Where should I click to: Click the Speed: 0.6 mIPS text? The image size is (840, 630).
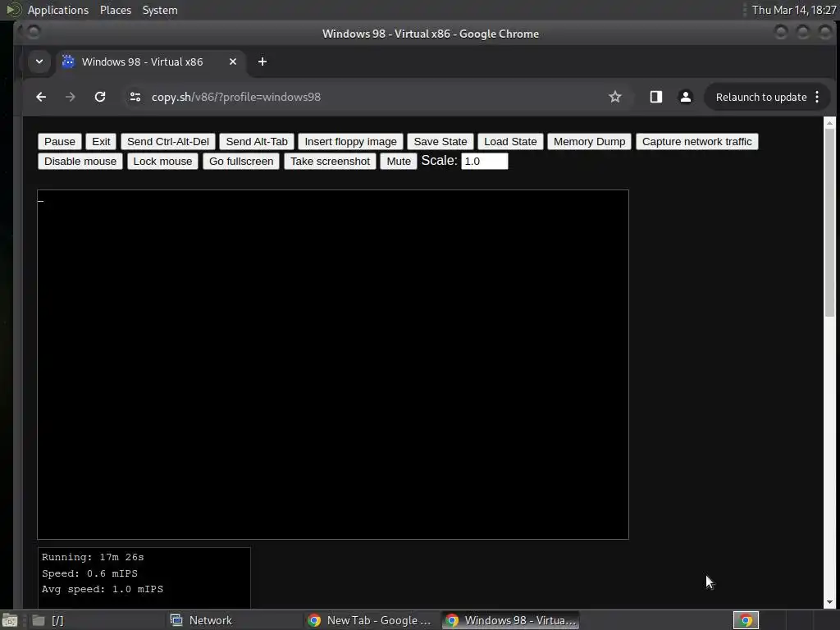(x=89, y=573)
